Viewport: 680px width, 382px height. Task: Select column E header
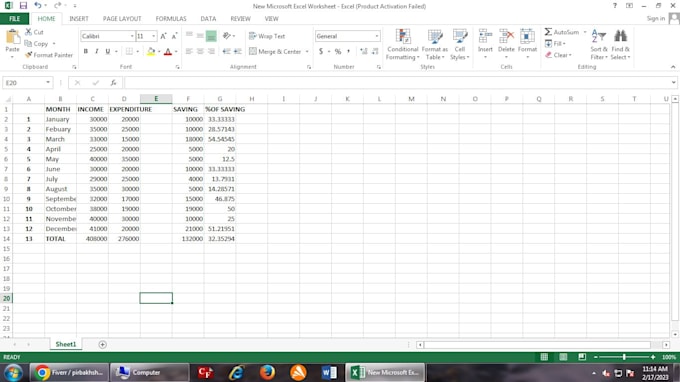156,99
